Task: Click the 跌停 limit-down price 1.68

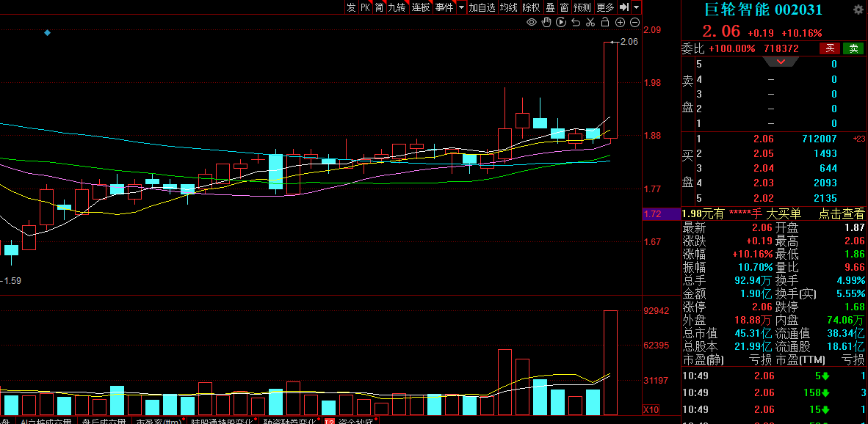Action: click(853, 307)
